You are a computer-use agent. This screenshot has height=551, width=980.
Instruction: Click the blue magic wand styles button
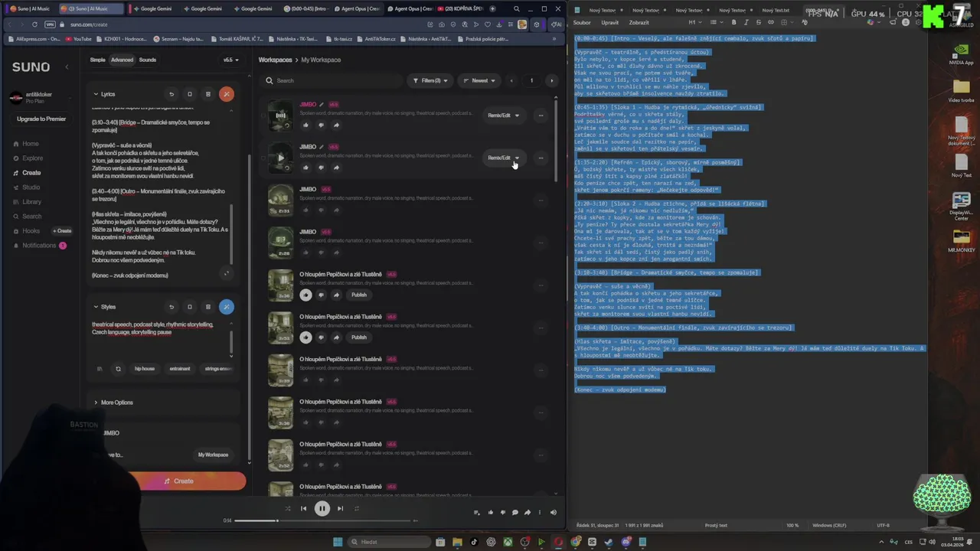click(226, 307)
